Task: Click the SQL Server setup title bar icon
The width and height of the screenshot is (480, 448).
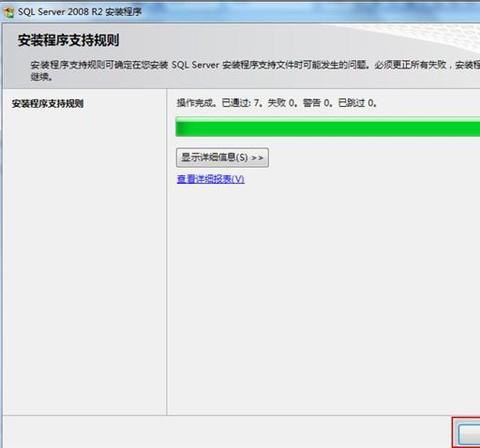Action: point(9,12)
